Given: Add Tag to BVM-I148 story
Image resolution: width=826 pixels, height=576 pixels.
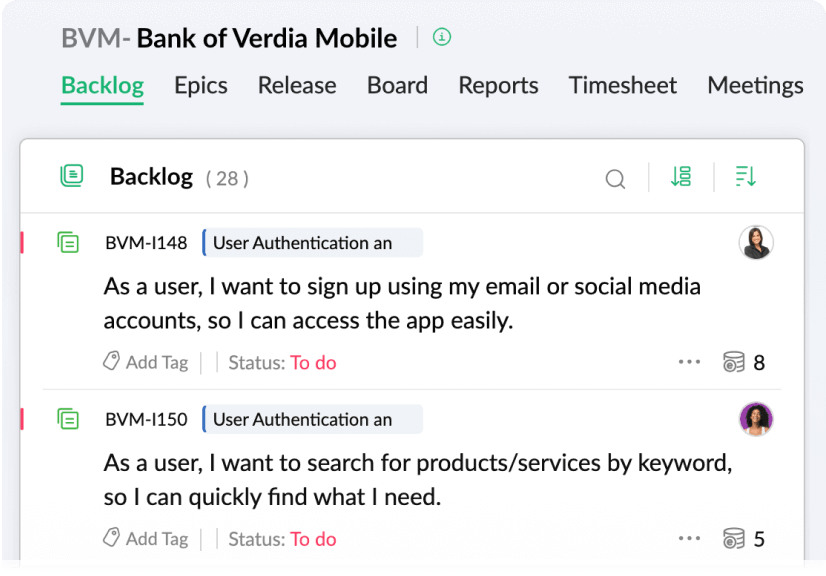Looking at the screenshot, I should (x=146, y=362).
